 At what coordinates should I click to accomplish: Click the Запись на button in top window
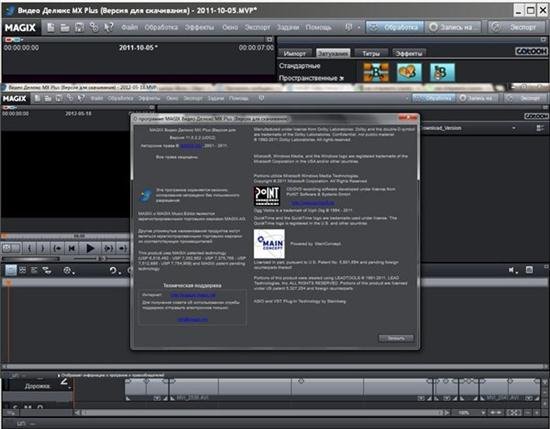point(453,27)
